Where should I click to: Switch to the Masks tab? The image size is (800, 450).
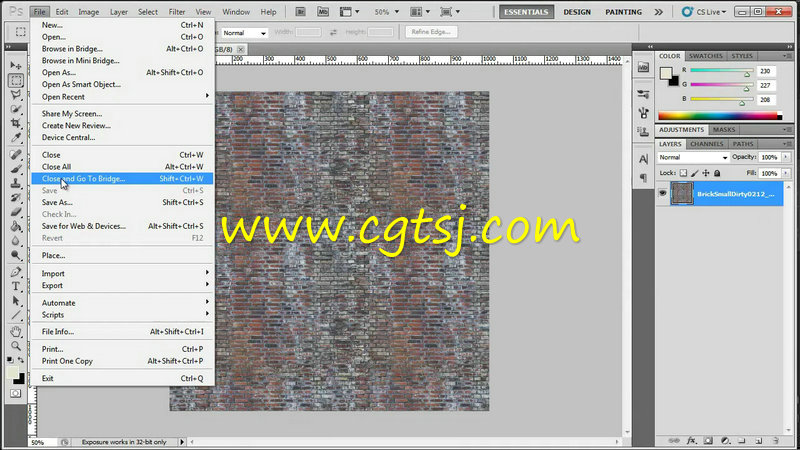point(724,130)
